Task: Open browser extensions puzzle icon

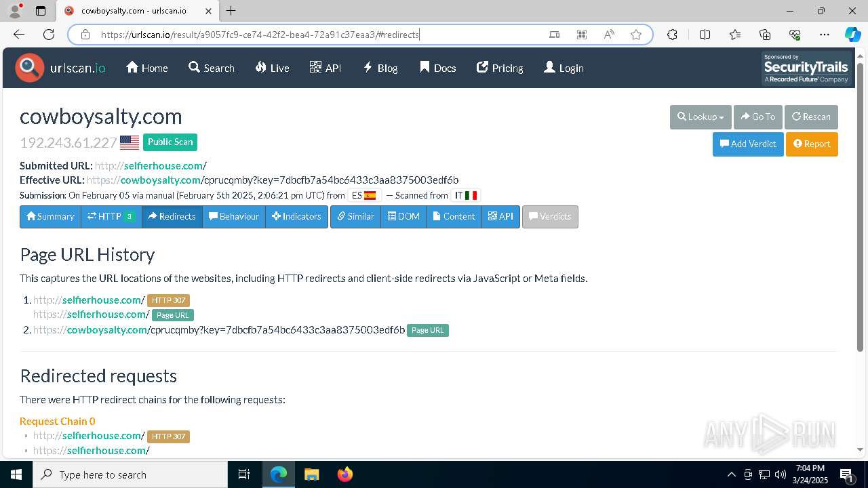Action: click(672, 35)
